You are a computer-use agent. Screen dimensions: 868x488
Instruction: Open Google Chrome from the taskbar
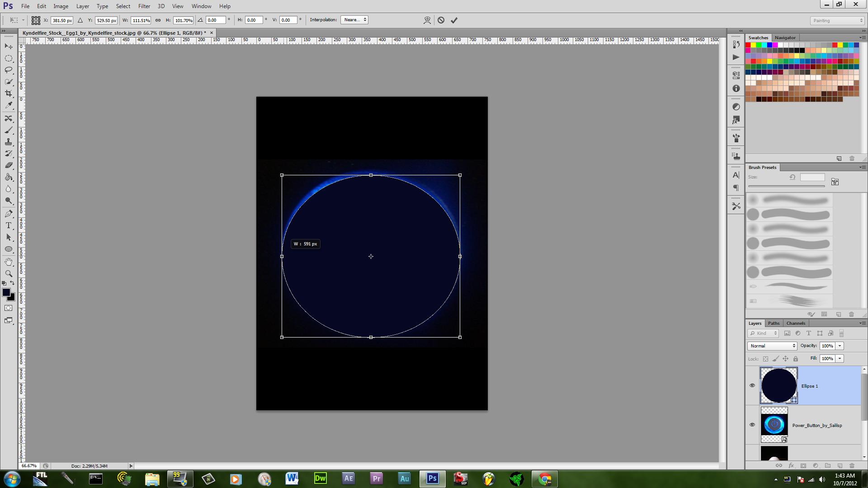(x=544, y=479)
